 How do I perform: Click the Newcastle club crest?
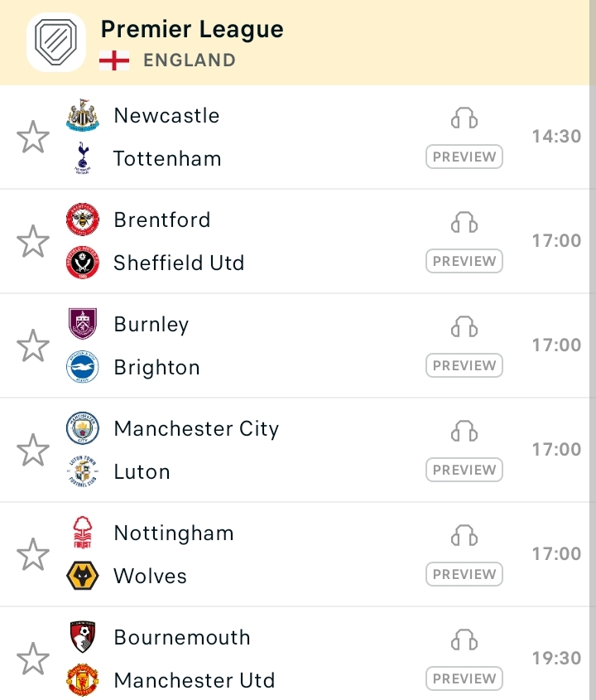click(x=83, y=115)
